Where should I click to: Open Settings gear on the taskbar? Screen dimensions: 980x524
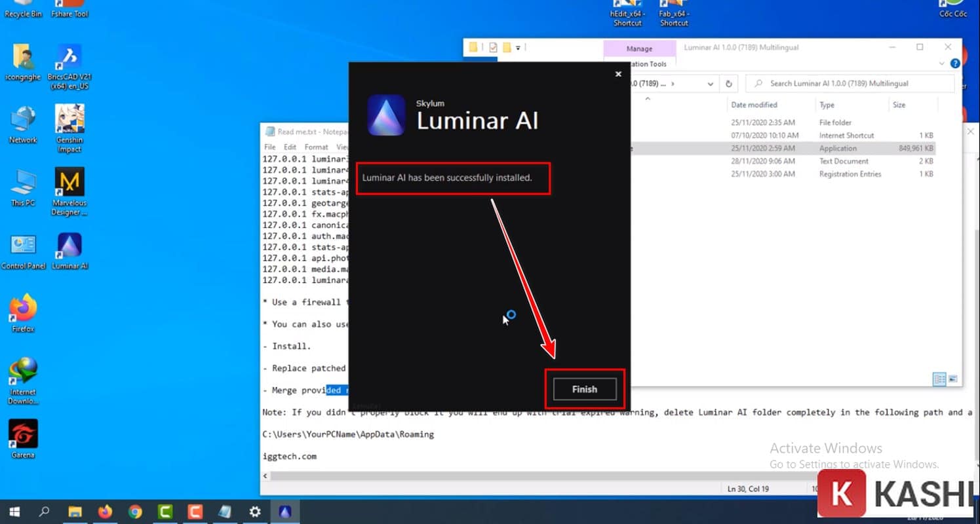[256, 512]
